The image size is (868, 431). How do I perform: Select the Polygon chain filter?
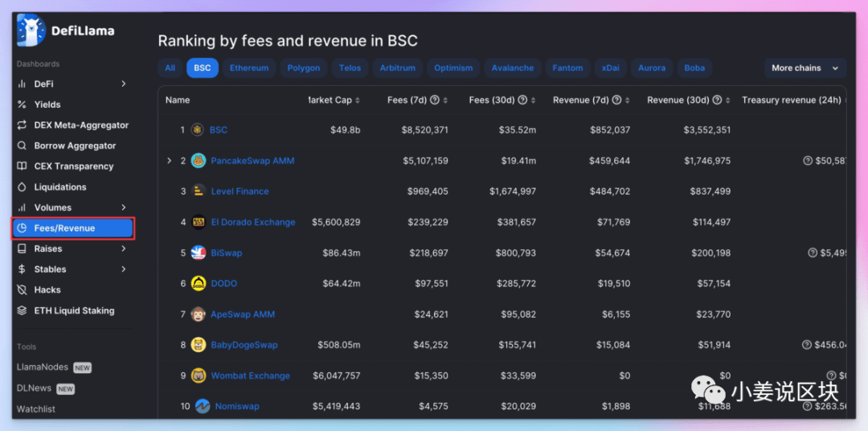pos(303,68)
